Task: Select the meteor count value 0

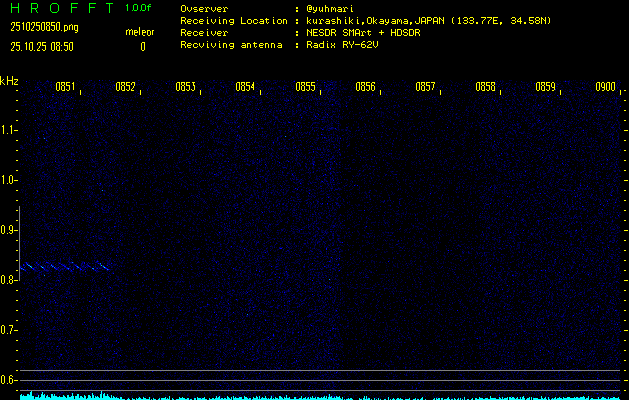Action: (x=142, y=46)
